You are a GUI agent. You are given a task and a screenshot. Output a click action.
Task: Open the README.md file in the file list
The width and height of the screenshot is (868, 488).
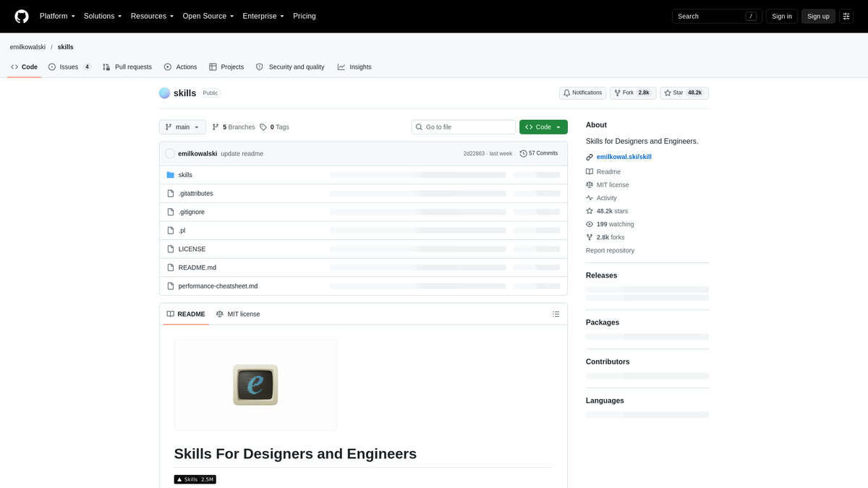coord(197,267)
